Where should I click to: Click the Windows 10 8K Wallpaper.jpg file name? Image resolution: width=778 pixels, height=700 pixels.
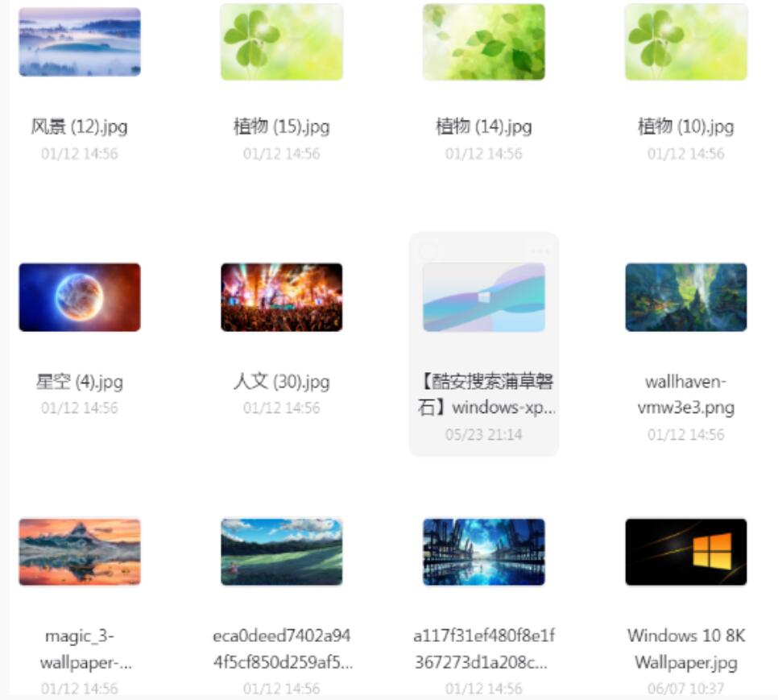685,649
